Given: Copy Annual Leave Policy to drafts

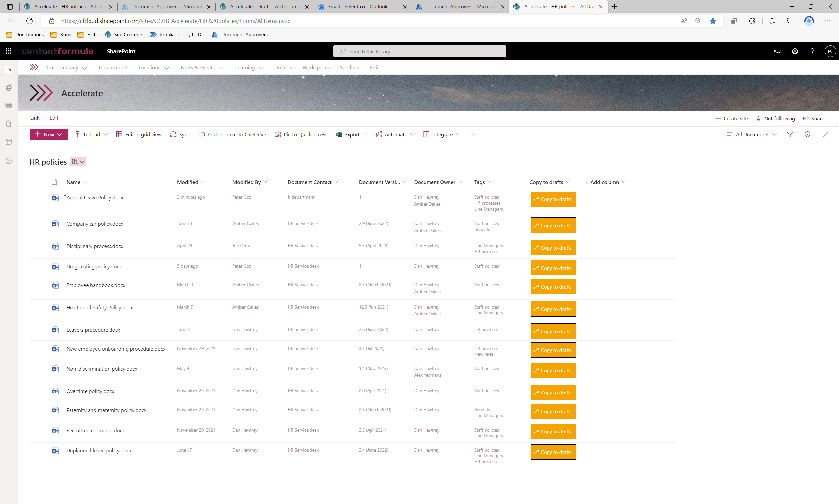Looking at the screenshot, I should tap(553, 199).
